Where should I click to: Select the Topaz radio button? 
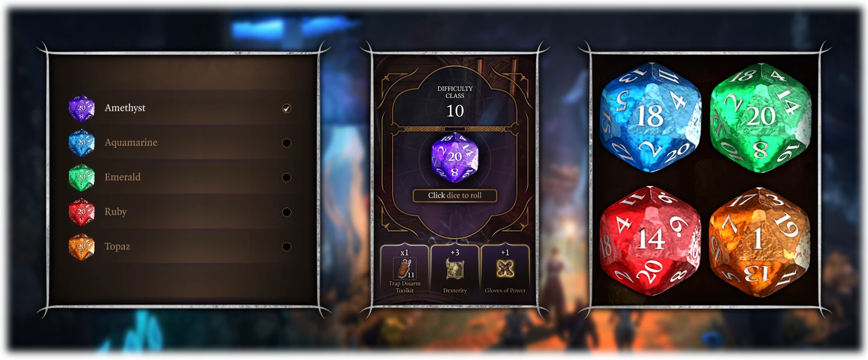pyautogui.click(x=286, y=246)
